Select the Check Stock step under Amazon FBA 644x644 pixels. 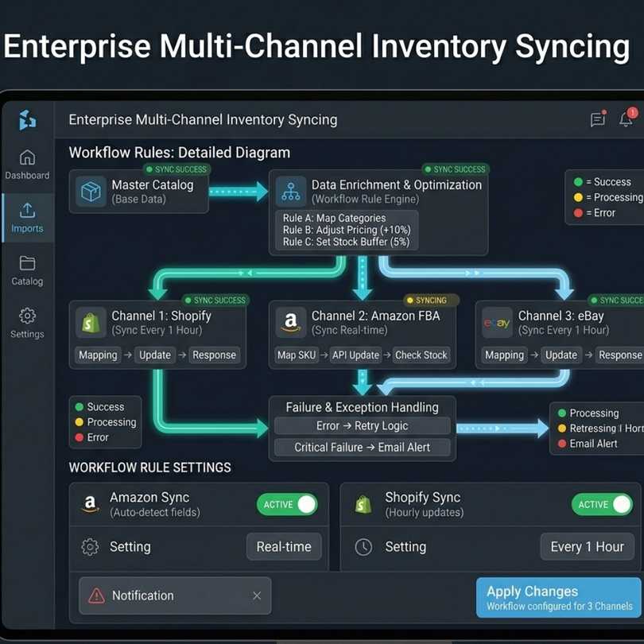click(421, 355)
